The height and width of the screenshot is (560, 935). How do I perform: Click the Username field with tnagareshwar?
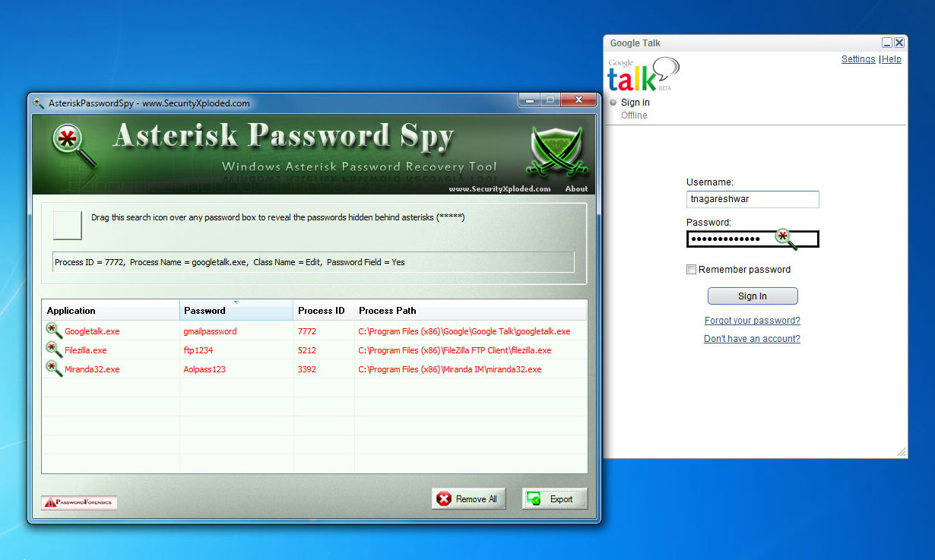click(x=753, y=199)
